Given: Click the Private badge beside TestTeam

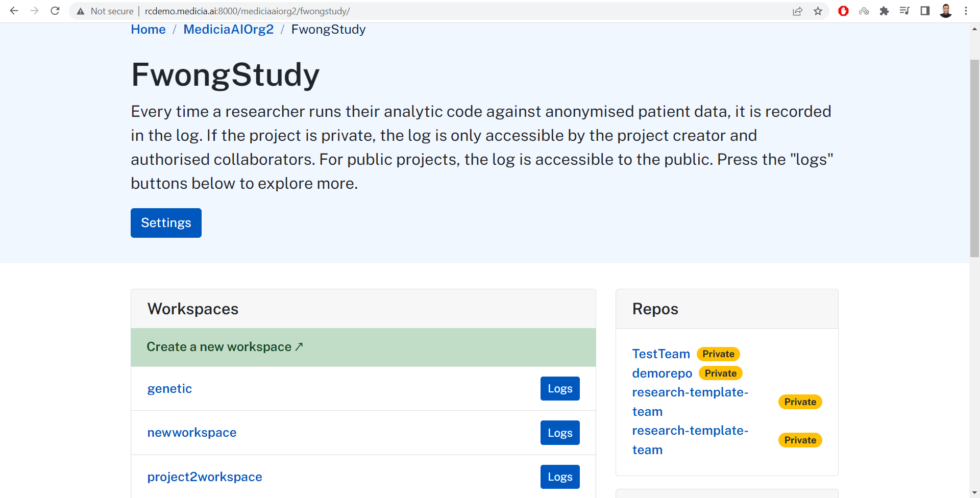Looking at the screenshot, I should pos(718,354).
